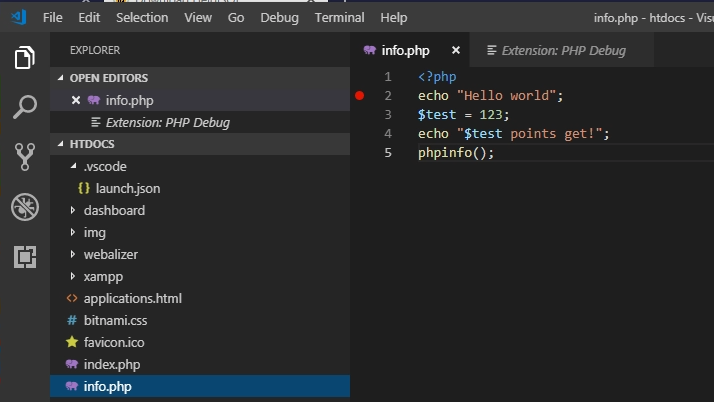Viewport: 714px width, 402px height.
Task: Close info.php in Open Editors list
Action: [76, 100]
